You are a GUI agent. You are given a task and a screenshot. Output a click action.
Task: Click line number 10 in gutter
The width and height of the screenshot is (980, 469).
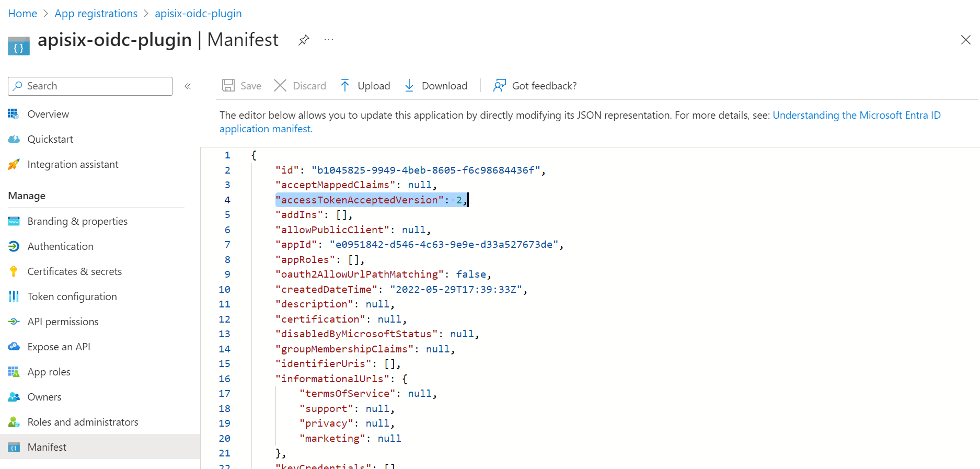pyautogui.click(x=224, y=289)
